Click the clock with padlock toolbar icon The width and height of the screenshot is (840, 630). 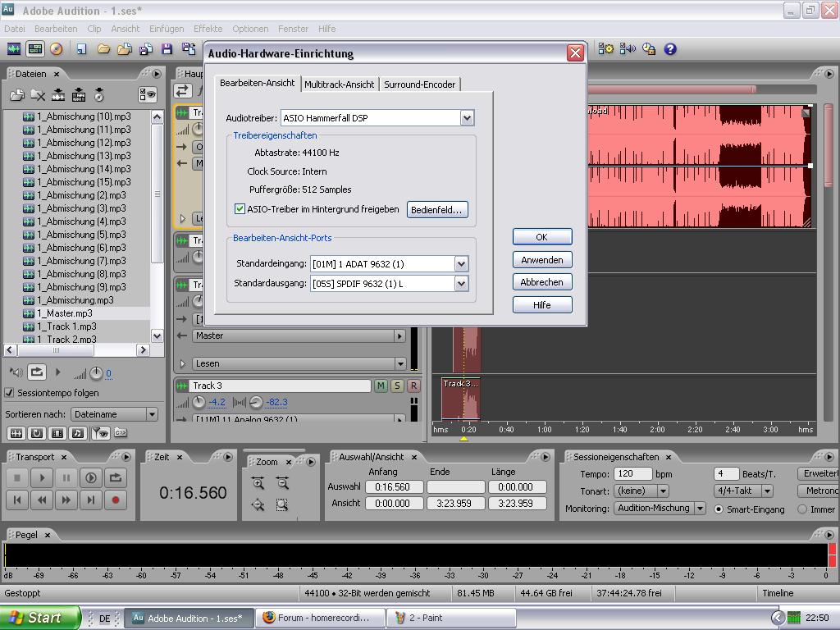tap(649, 49)
